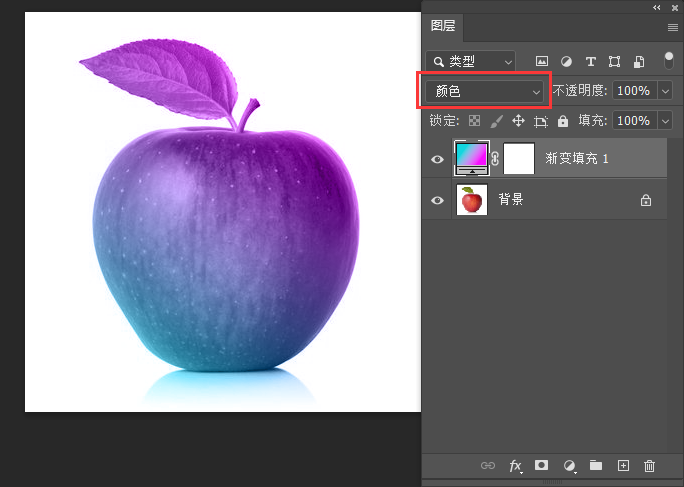Open the layers panel menu icon
684x487 pixels.
(672, 27)
